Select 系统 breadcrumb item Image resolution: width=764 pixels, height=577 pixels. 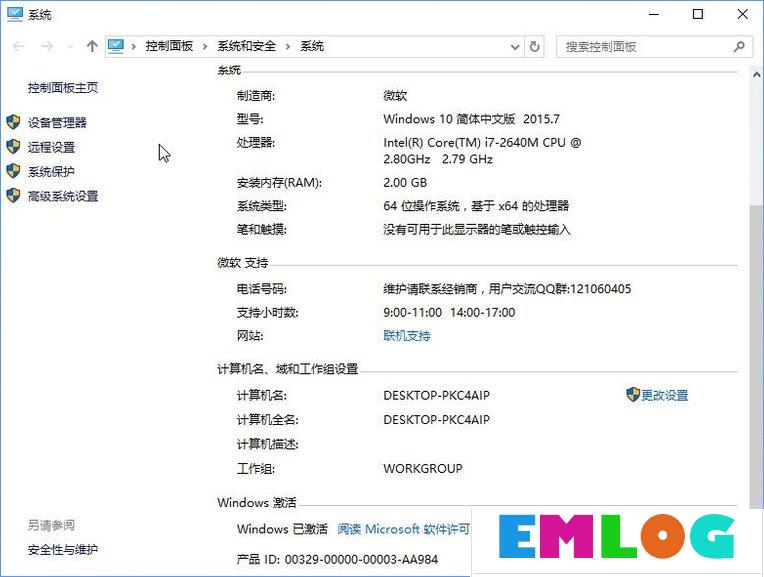[x=312, y=46]
